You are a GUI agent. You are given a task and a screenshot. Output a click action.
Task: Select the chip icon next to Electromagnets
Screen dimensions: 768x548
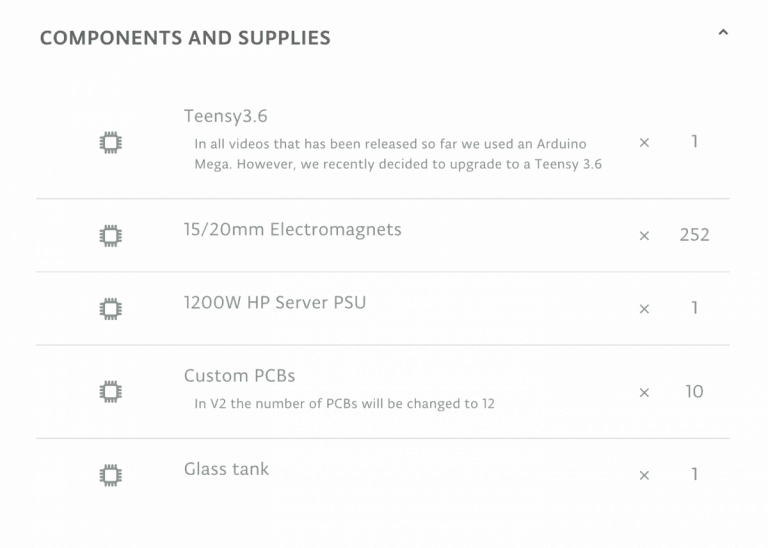[110, 235]
